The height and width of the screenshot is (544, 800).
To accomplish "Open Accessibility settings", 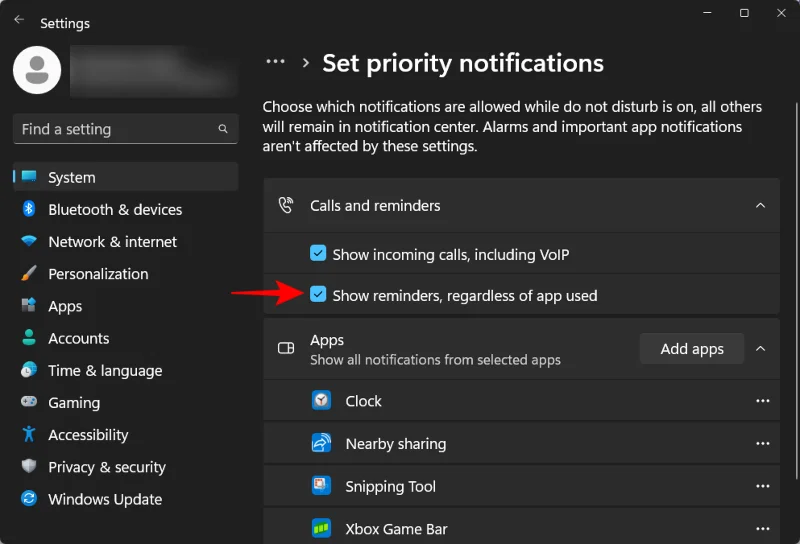I will [126, 434].
